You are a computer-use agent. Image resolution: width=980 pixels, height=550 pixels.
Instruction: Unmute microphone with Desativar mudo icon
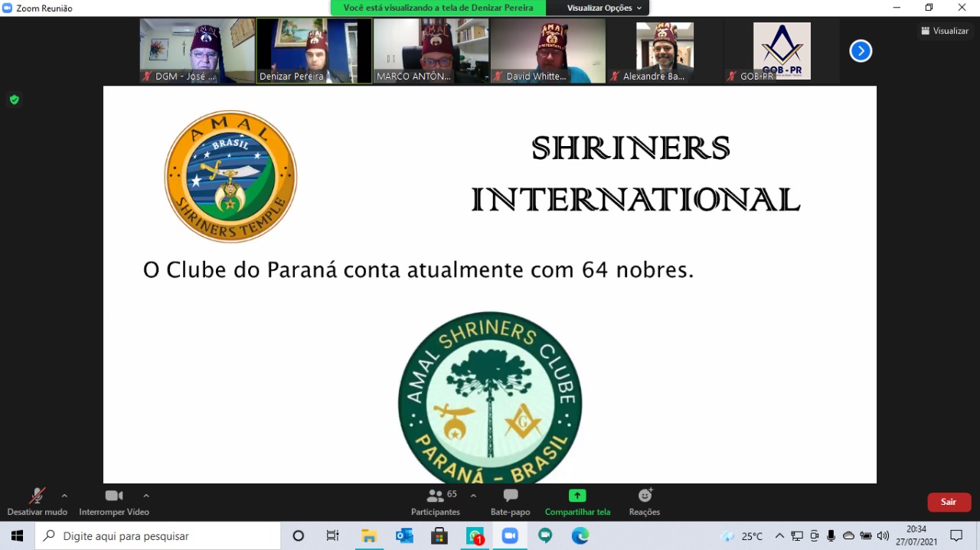click(37, 496)
